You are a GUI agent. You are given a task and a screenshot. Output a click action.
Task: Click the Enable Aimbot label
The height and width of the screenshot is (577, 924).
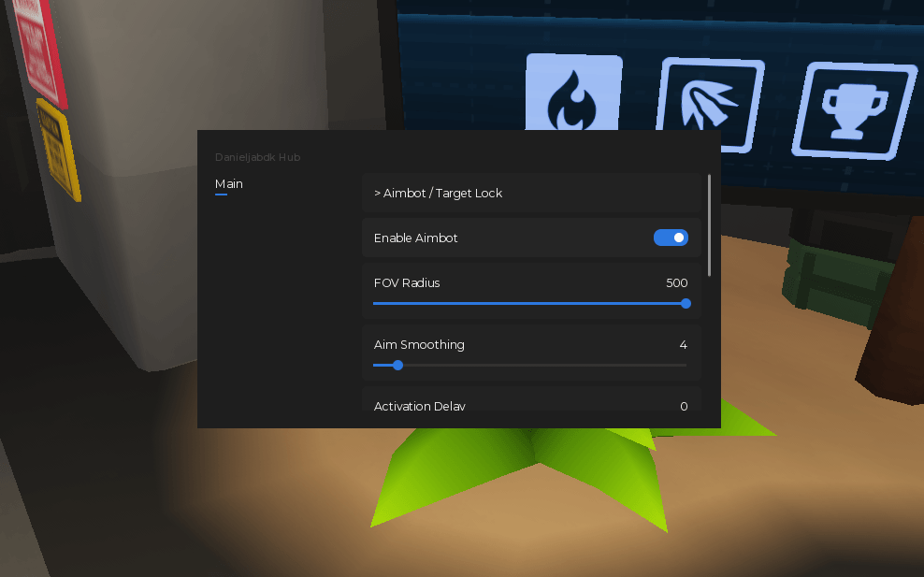(415, 238)
